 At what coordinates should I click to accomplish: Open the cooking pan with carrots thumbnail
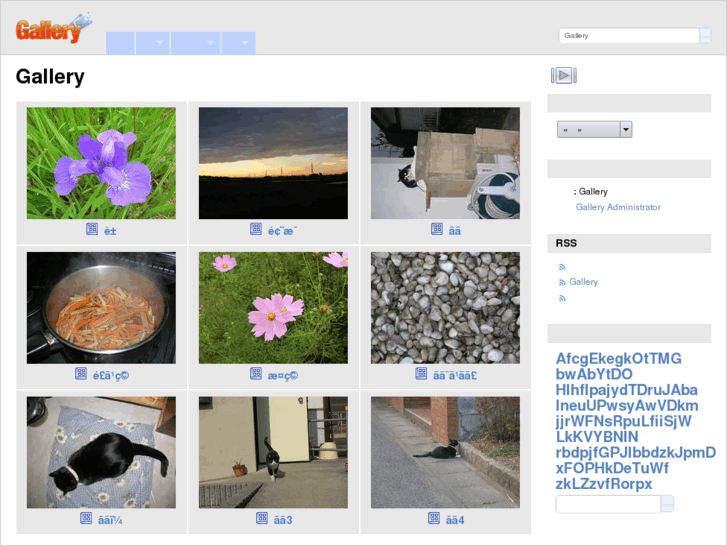pyautogui.click(x=101, y=308)
